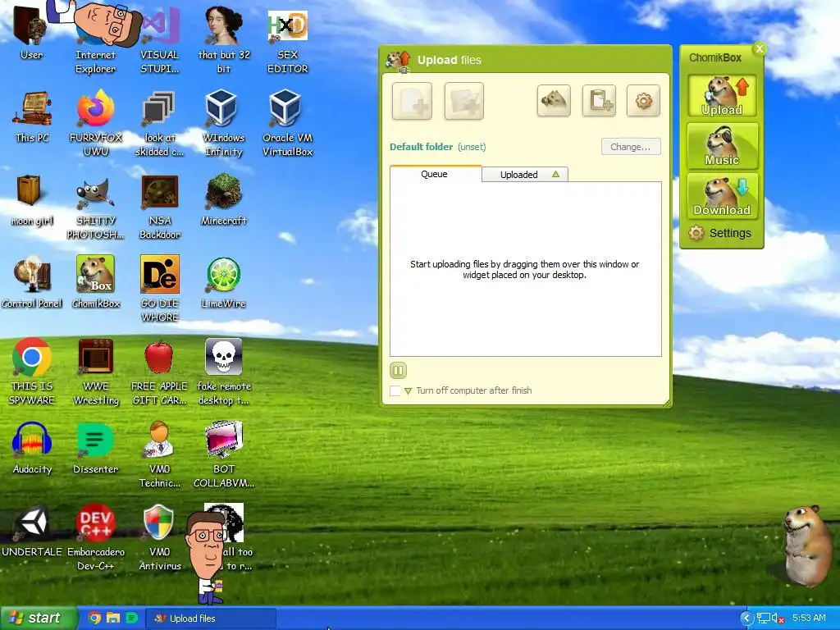This screenshot has height=630, width=840.
Task: Select the ChomikBox desktop icon
Action: (95, 283)
